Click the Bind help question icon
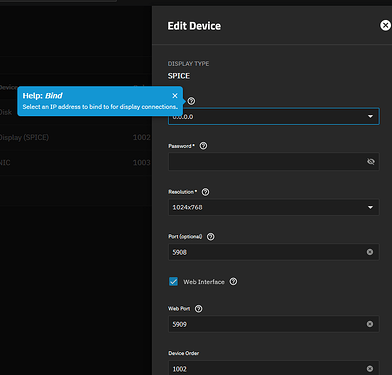This screenshot has height=375, width=392. coord(191,101)
